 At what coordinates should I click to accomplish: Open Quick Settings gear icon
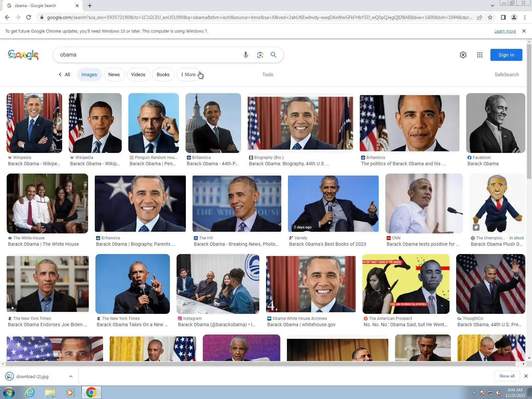point(463,55)
